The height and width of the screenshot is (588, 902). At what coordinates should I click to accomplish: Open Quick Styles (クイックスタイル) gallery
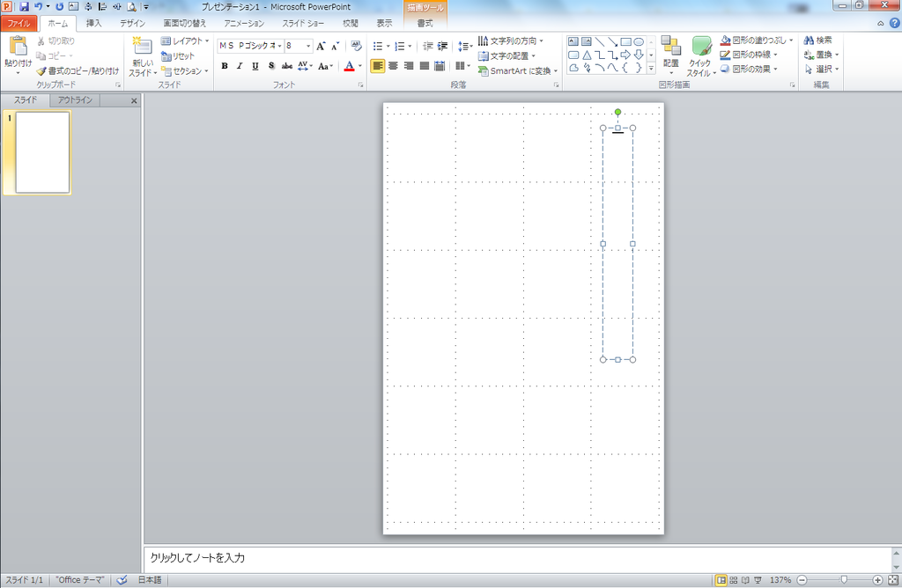[x=702, y=55]
